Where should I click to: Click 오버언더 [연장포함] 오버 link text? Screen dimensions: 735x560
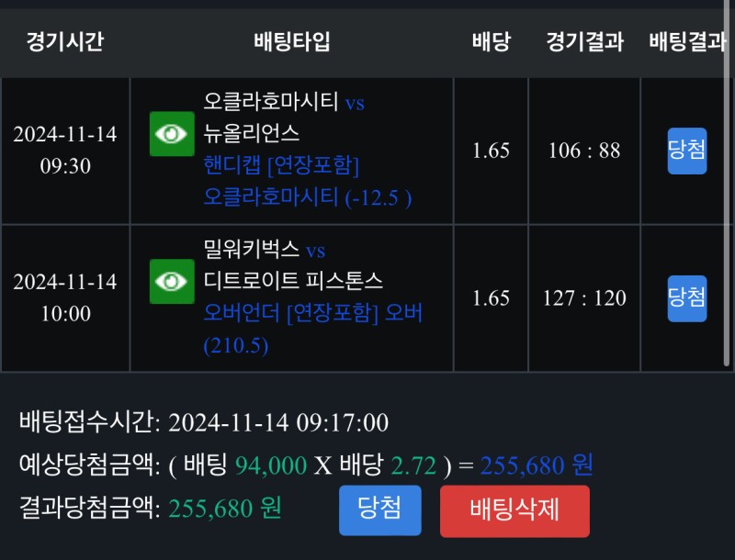tap(312, 313)
